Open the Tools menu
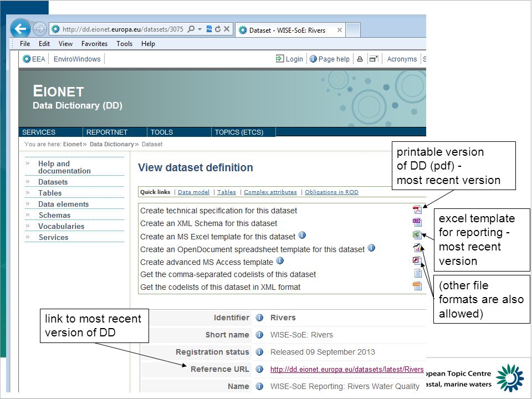The image size is (532, 399). (x=124, y=44)
